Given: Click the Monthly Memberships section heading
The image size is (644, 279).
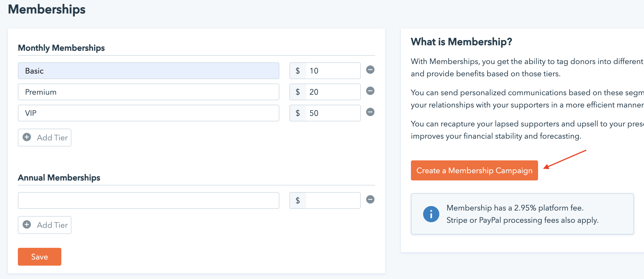Looking at the screenshot, I should (61, 48).
